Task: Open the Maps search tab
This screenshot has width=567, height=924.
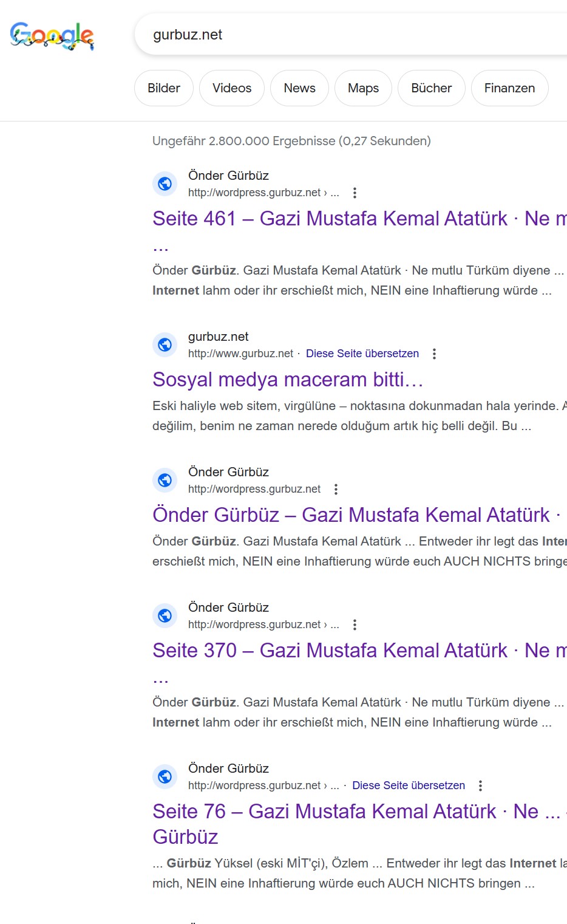Action: [363, 88]
